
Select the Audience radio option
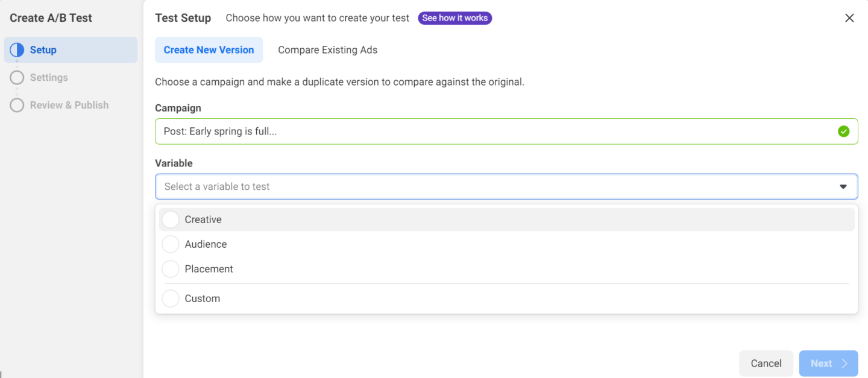(171, 244)
